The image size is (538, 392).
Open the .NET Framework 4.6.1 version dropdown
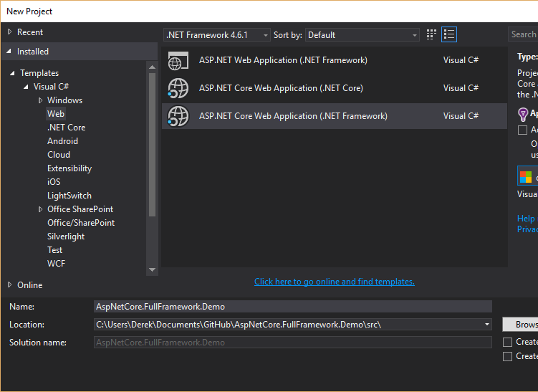point(217,35)
